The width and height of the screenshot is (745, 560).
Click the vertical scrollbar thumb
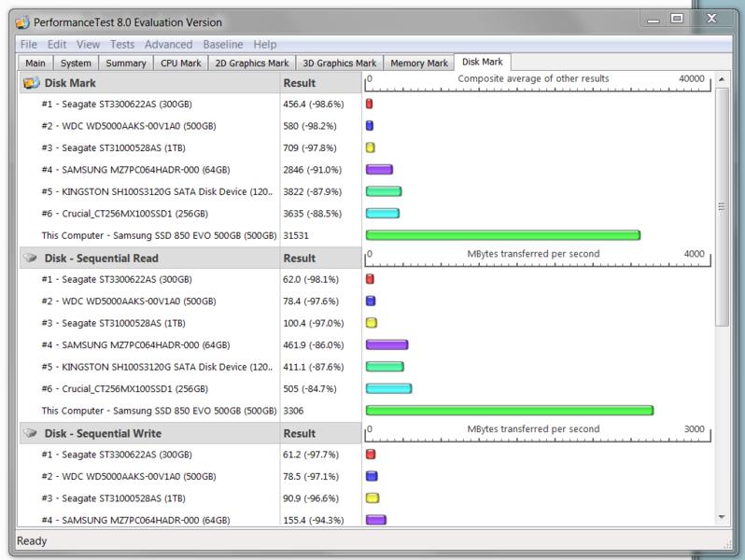[x=722, y=206]
